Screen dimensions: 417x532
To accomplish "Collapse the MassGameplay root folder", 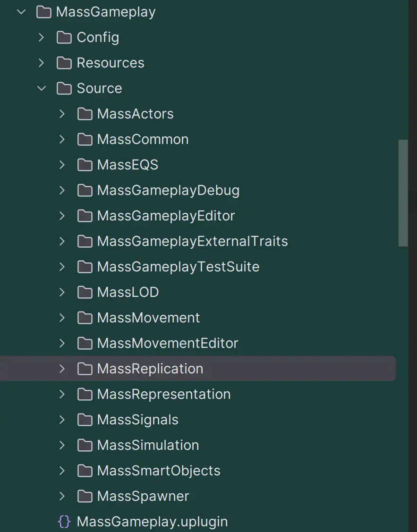I will coord(21,12).
